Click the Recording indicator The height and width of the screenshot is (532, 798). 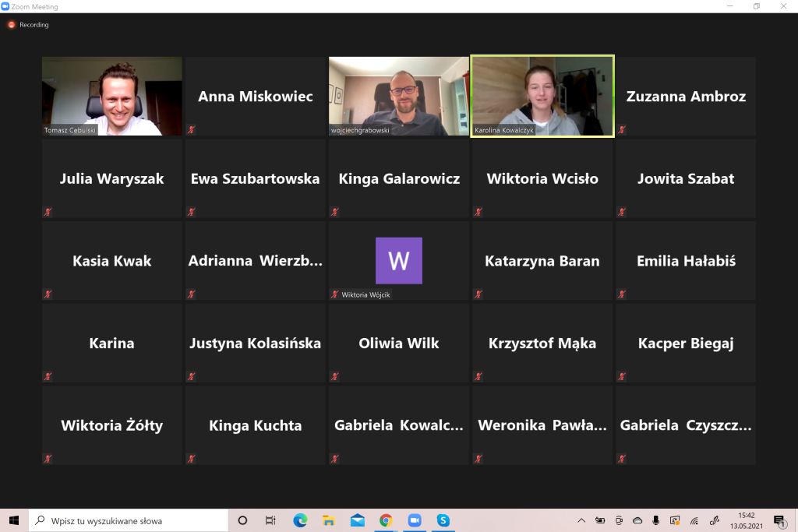[29, 25]
